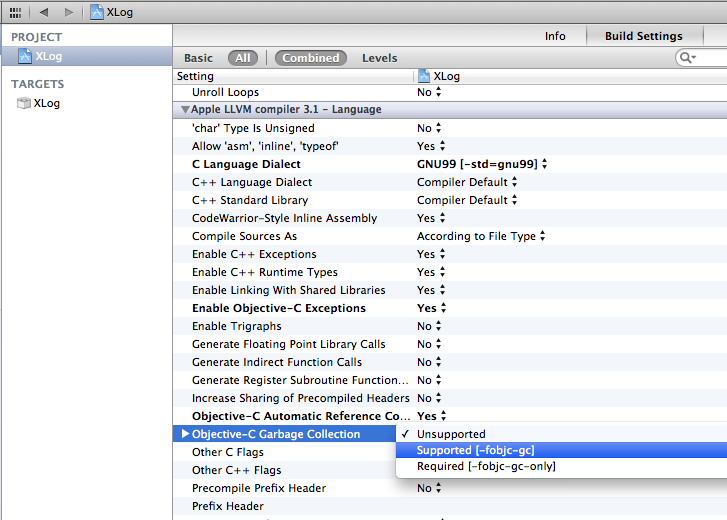Go forward with the right arrow
Image resolution: width=727 pixels, height=520 pixels.
[69, 12]
